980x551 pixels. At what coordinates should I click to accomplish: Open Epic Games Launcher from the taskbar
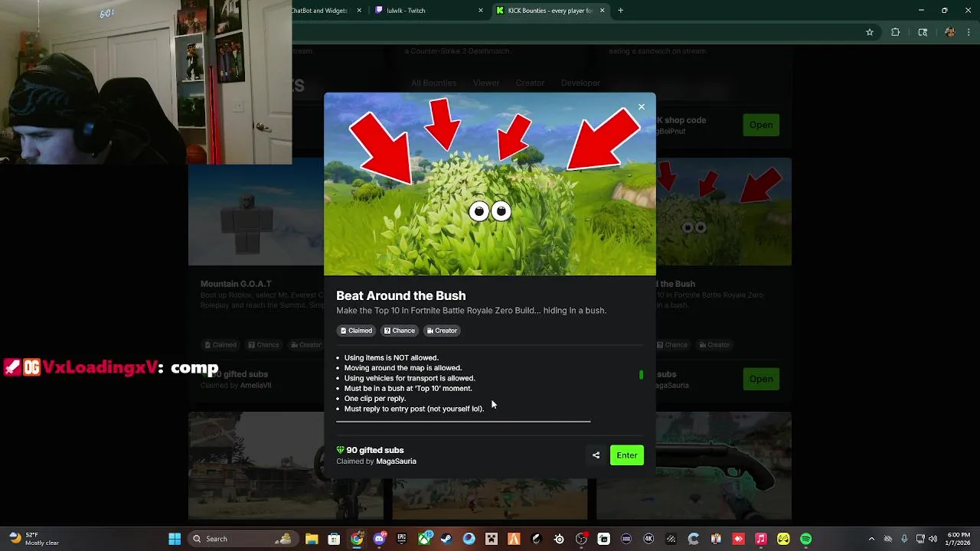pyautogui.click(x=401, y=539)
